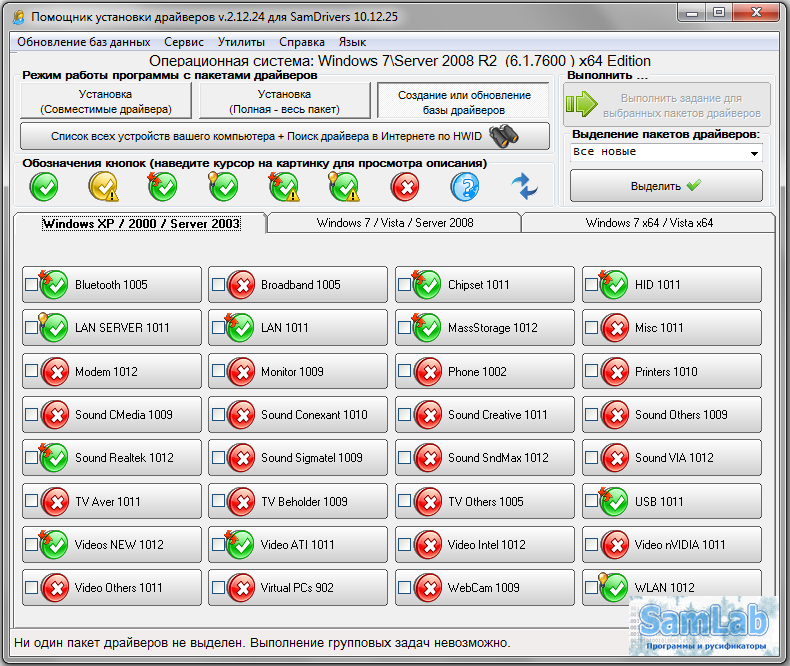Click the green check with lightbulb legend icon
790x666 pixels.
point(223,186)
